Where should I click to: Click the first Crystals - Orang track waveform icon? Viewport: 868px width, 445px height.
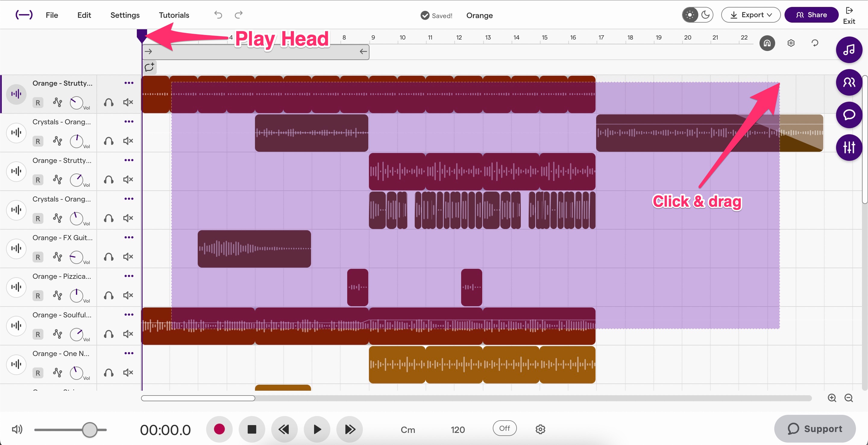click(x=16, y=132)
